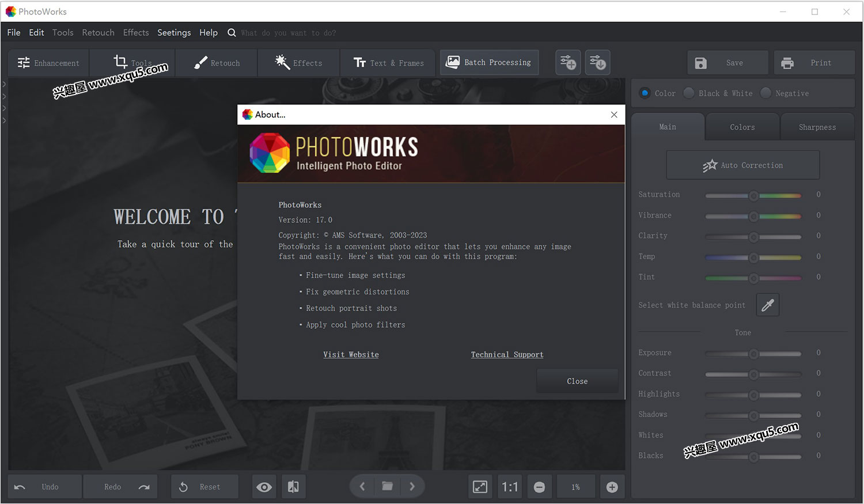Adjust the Highlights slider
Image resolution: width=864 pixels, height=504 pixels.
tap(753, 395)
